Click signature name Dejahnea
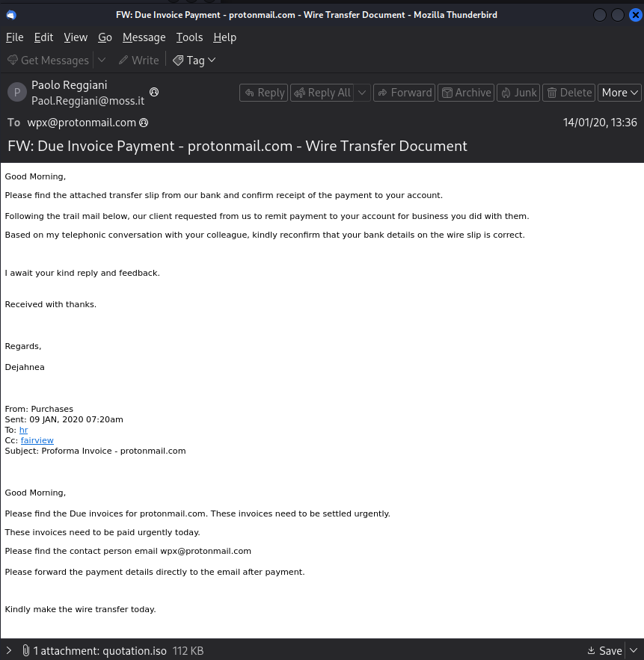 pyautogui.click(x=25, y=367)
